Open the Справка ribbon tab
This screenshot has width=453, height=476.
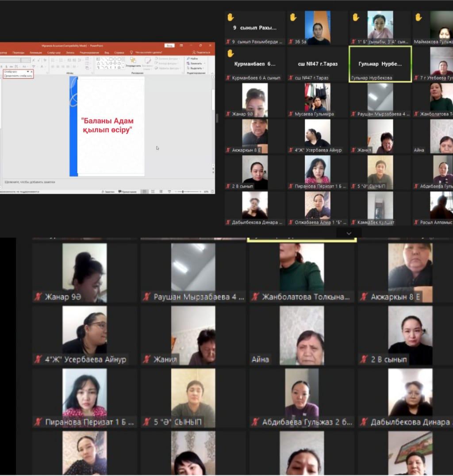119,53
